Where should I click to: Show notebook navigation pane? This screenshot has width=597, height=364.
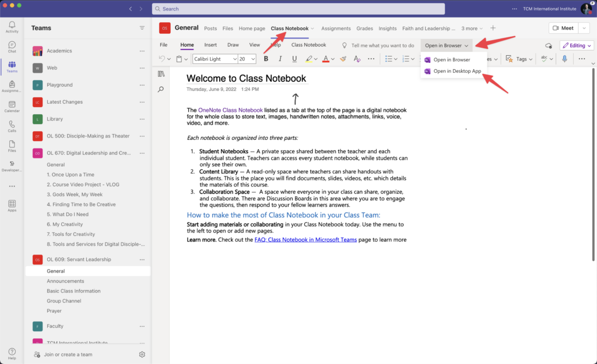tap(161, 74)
